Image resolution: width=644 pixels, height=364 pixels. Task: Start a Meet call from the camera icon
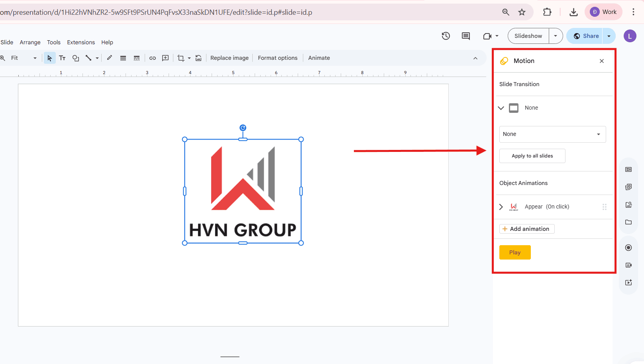click(487, 36)
